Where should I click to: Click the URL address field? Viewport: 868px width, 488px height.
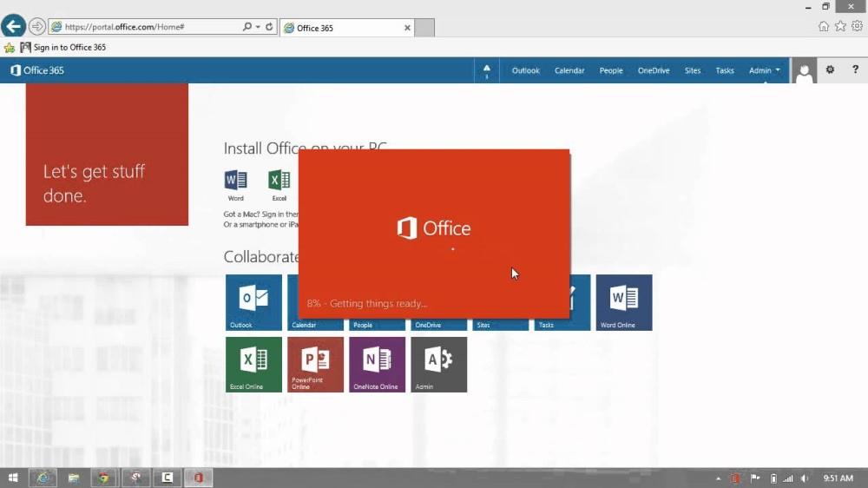(x=148, y=27)
